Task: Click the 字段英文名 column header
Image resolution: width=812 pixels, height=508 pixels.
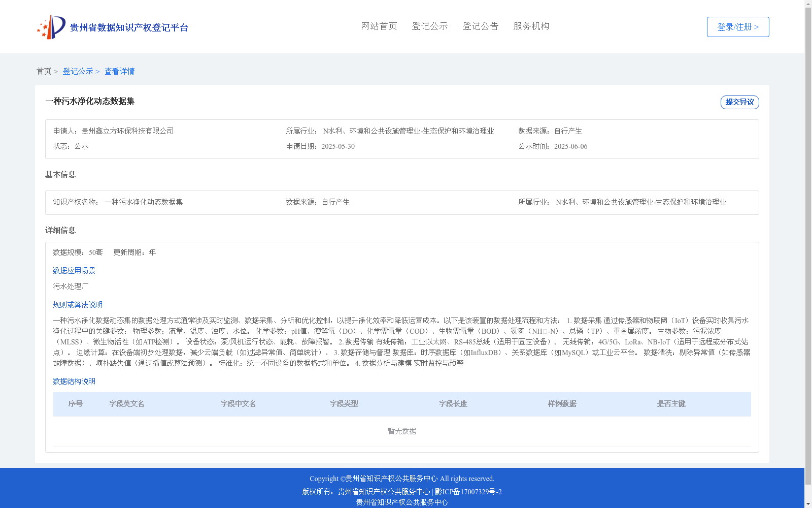Action: (127, 404)
